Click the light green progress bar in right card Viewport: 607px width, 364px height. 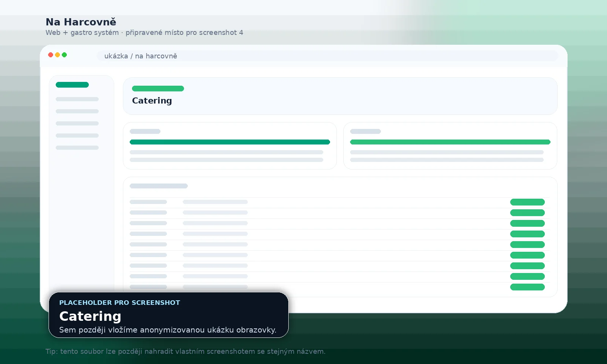coord(450,142)
